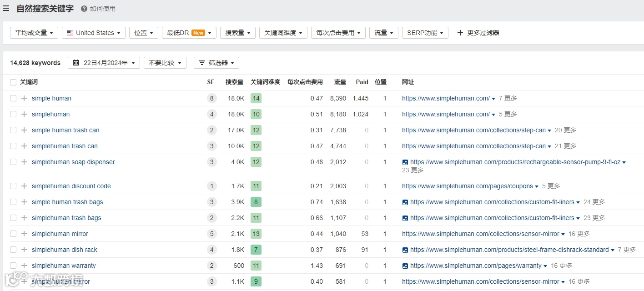Expand '7 更多' URLs in 'simple human' row
This screenshot has height=291, width=644.
508,98
